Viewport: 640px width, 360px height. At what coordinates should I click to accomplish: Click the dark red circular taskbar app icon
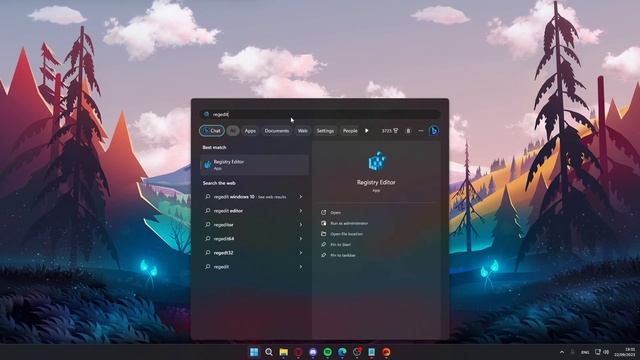tap(298, 352)
